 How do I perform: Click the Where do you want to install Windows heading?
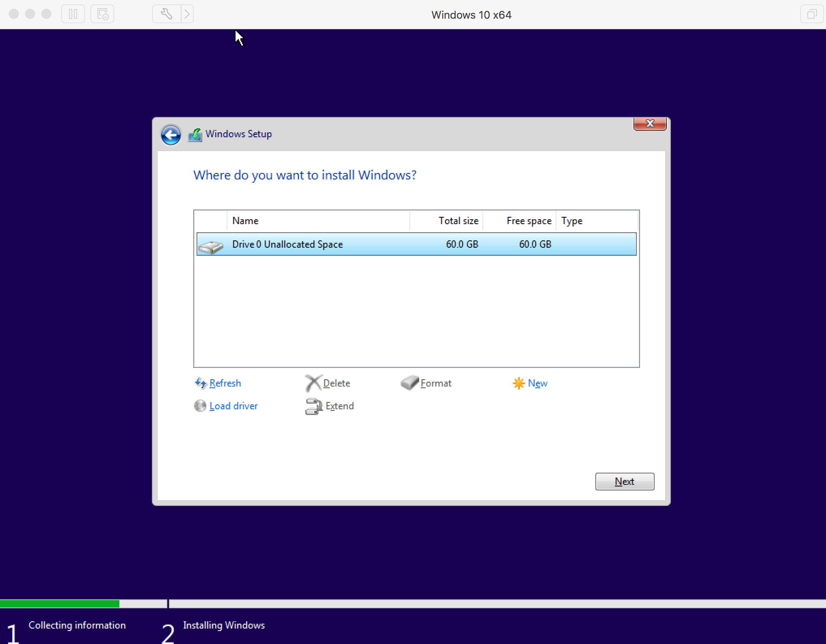[305, 175]
